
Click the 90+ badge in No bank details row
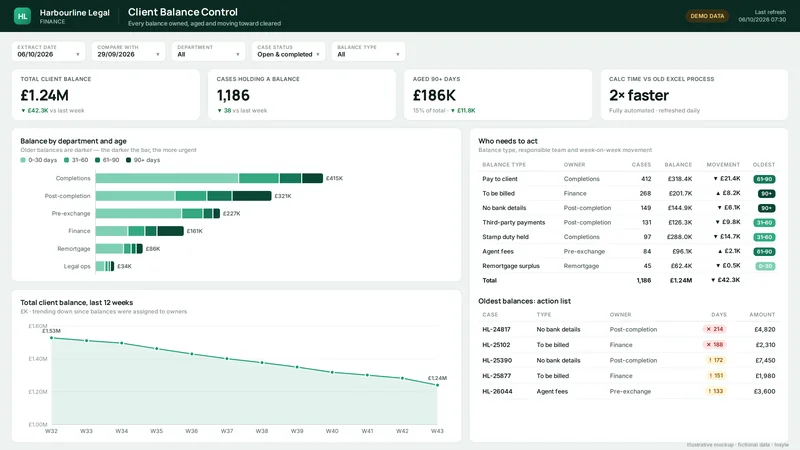pos(767,208)
